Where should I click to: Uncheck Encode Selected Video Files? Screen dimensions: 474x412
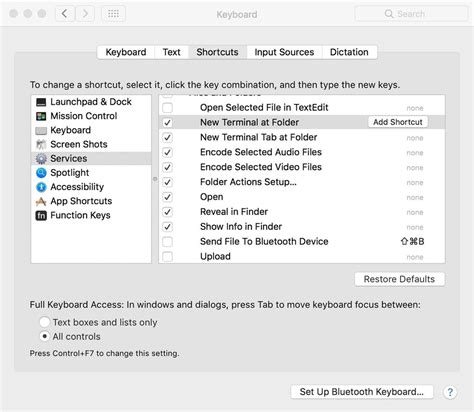coord(167,167)
